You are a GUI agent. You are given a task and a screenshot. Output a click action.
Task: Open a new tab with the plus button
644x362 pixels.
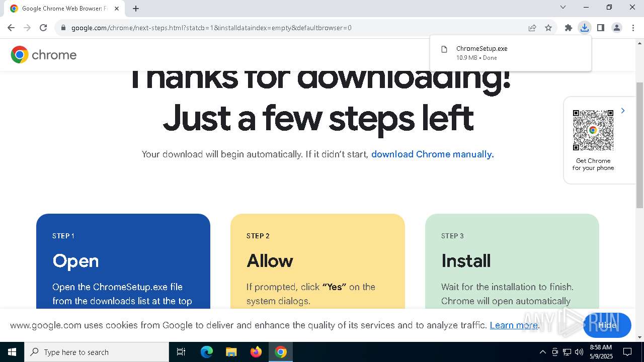point(136,9)
